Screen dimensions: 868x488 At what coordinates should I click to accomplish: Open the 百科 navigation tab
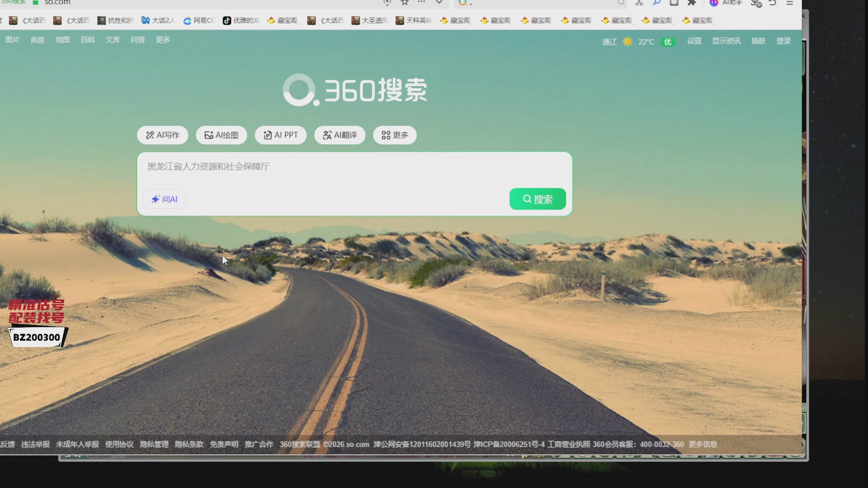[88, 40]
